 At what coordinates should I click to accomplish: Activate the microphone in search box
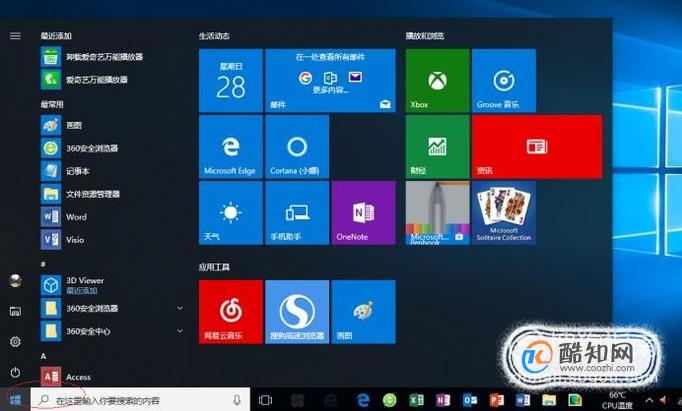point(237,400)
